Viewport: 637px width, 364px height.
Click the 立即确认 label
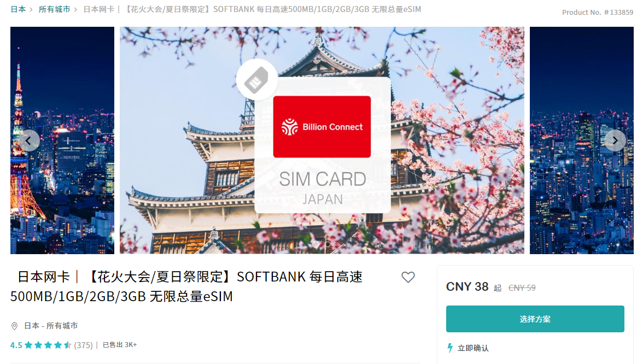[474, 348]
